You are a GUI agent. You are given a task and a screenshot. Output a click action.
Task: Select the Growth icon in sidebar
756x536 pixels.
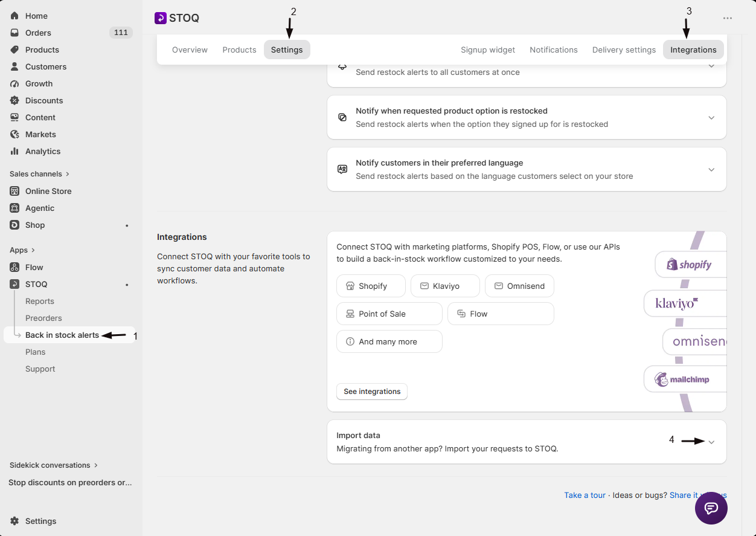tap(14, 83)
